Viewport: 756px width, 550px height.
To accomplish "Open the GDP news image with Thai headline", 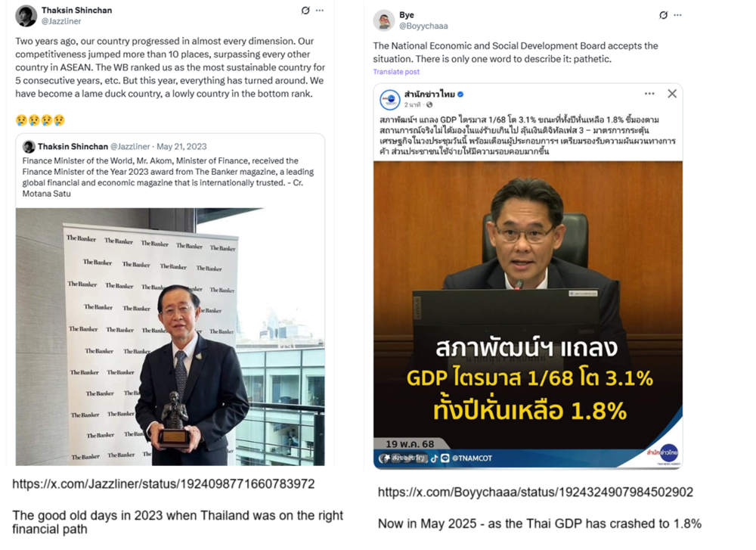I will coord(528,315).
